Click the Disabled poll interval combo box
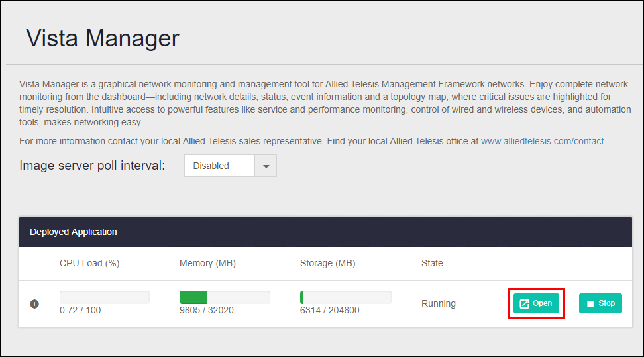 pyautogui.click(x=219, y=166)
